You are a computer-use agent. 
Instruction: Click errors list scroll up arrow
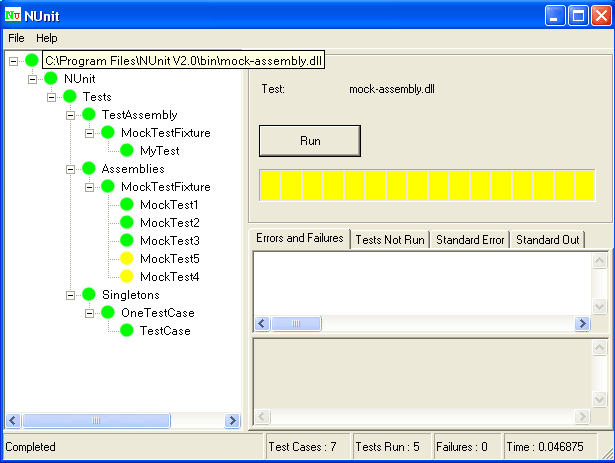(600, 261)
